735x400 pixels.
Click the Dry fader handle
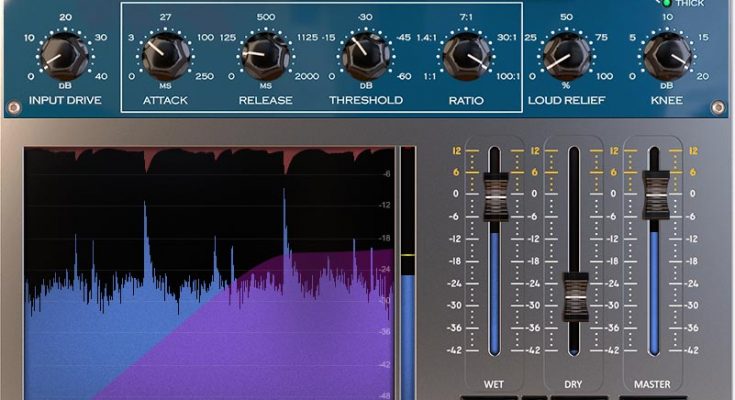[574, 296]
